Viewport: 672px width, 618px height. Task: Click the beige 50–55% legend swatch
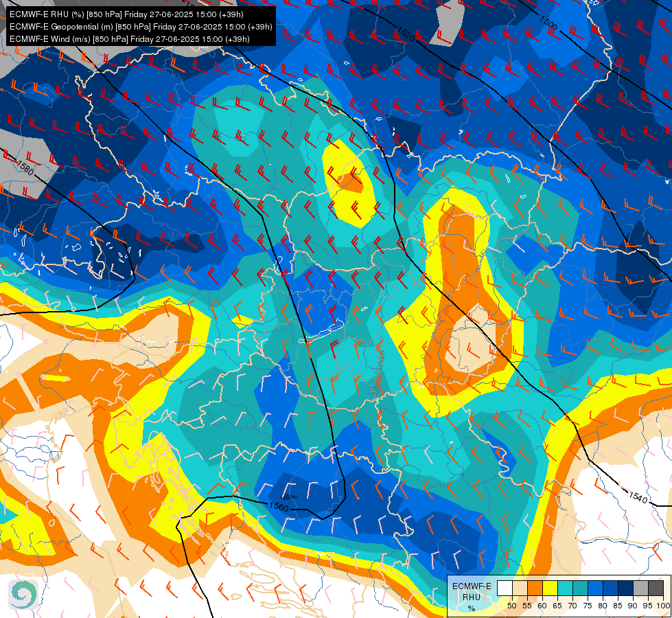click(520, 588)
